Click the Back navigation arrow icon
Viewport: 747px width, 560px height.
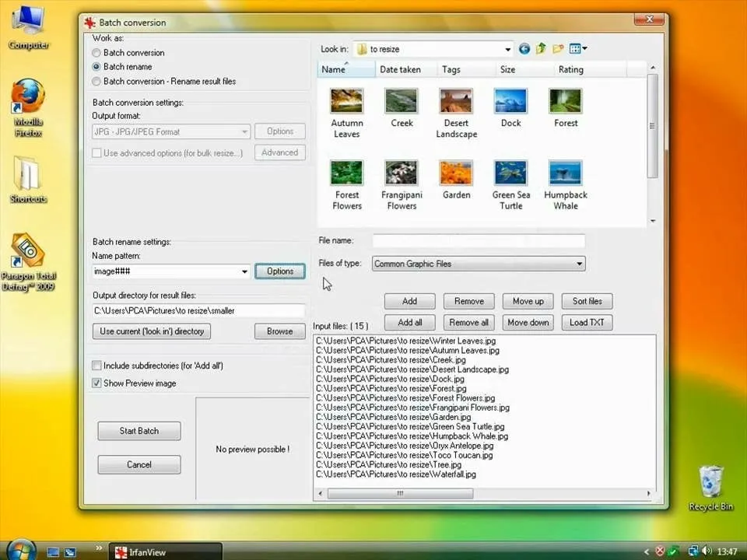524,49
